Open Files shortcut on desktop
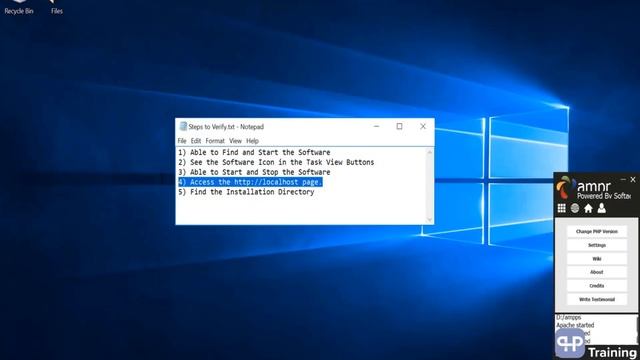The width and height of the screenshot is (640, 360). [x=57, y=8]
